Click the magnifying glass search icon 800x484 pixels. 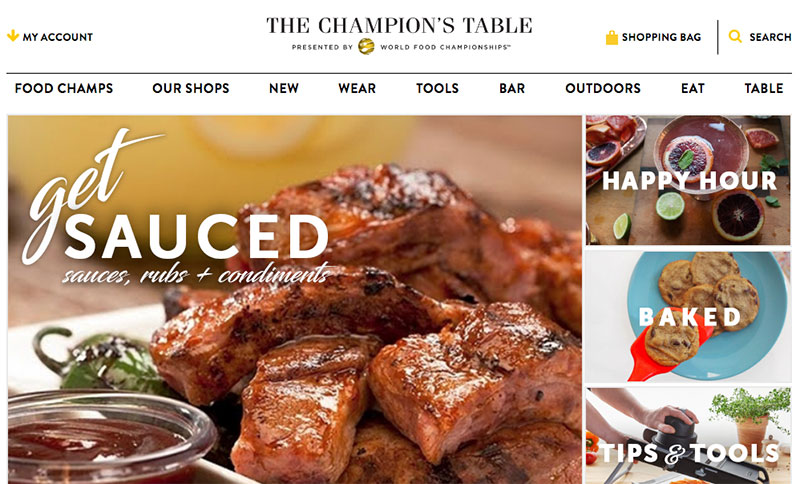coord(735,36)
